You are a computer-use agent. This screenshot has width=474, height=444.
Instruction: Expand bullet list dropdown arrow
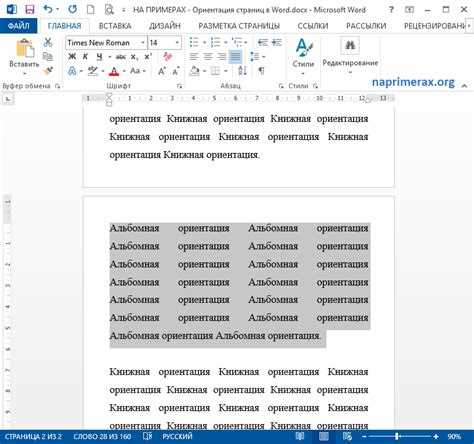204,43
